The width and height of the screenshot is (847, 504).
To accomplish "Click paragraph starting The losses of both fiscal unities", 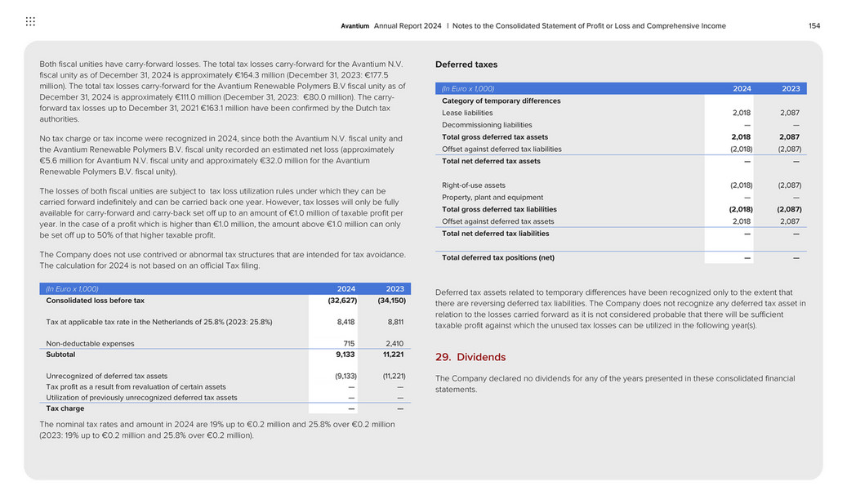I will [221, 213].
